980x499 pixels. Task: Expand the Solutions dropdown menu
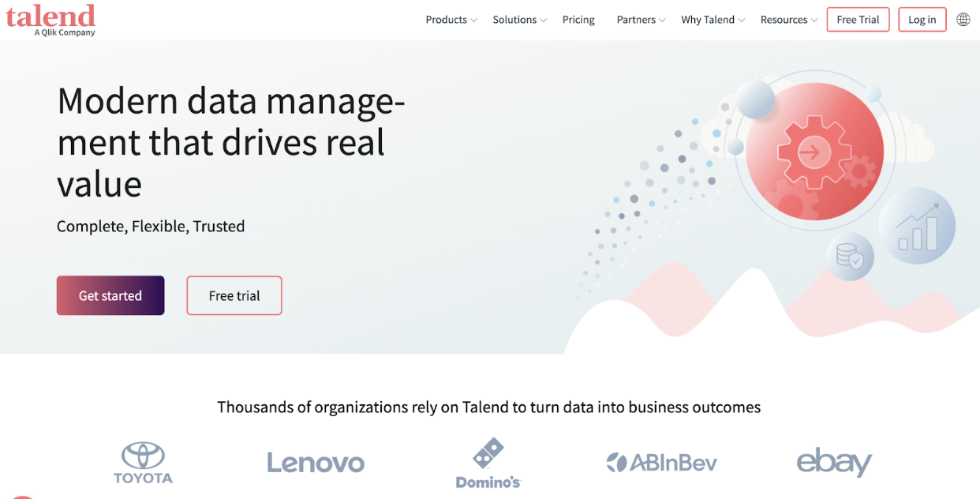tap(519, 20)
